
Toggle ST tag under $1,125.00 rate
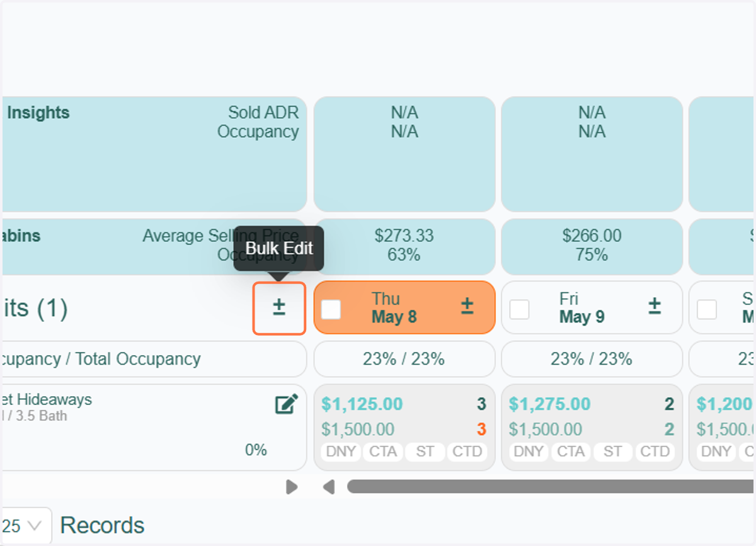coord(425,452)
